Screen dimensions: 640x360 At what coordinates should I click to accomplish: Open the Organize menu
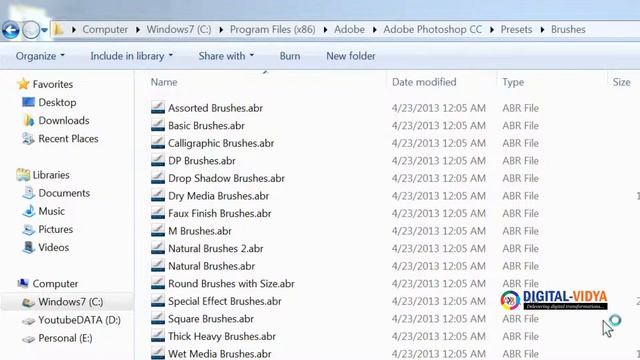40,56
